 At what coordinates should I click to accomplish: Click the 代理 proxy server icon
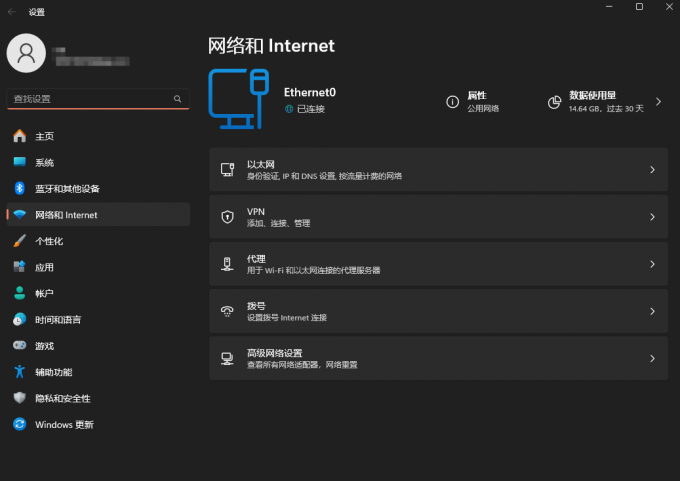(x=227, y=264)
